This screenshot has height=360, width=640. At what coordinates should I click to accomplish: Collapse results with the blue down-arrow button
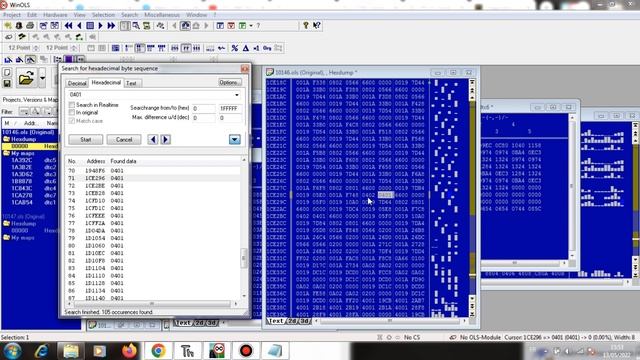click(234, 140)
